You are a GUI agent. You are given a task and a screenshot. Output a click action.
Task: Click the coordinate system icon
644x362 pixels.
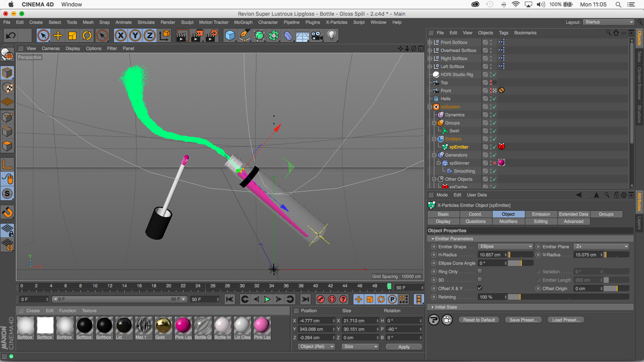coord(165,35)
